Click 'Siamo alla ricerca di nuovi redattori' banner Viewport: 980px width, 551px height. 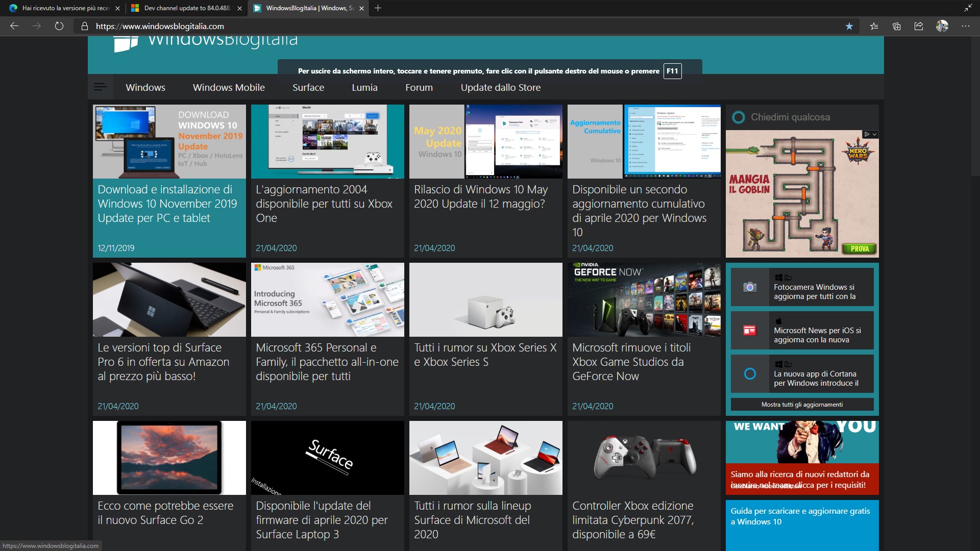coord(802,458)
